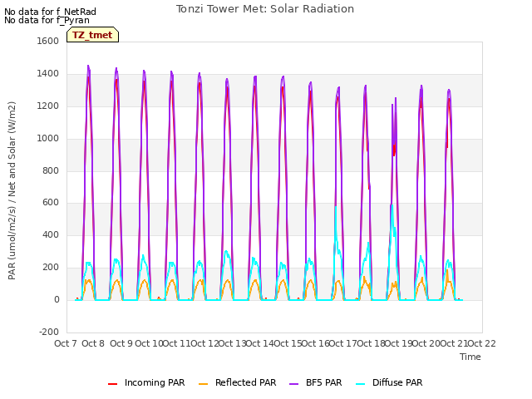This screenshot has width=532, height=399.
Task: Click the Diffuse PAR cyan legend swatch
Action: (x=361, y=383)
